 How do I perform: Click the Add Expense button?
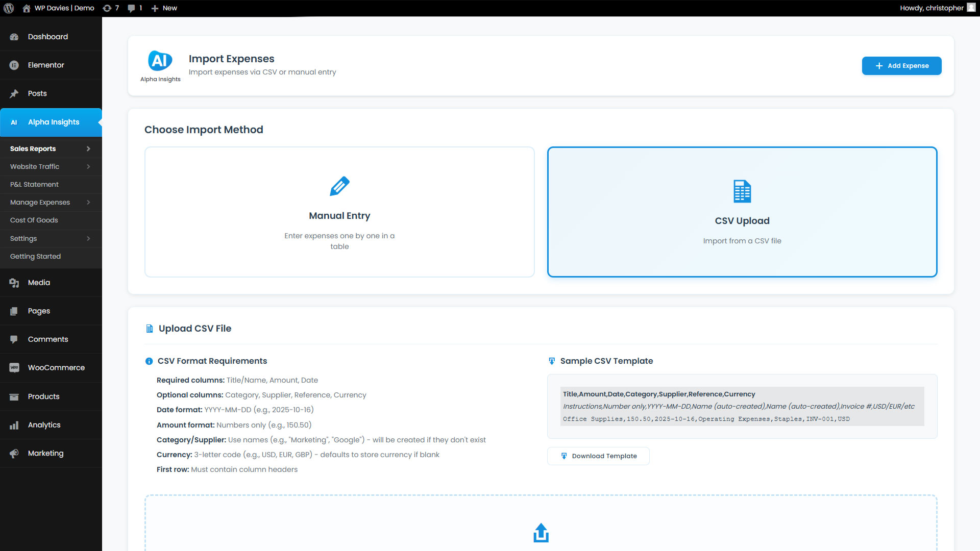[901, 66]
